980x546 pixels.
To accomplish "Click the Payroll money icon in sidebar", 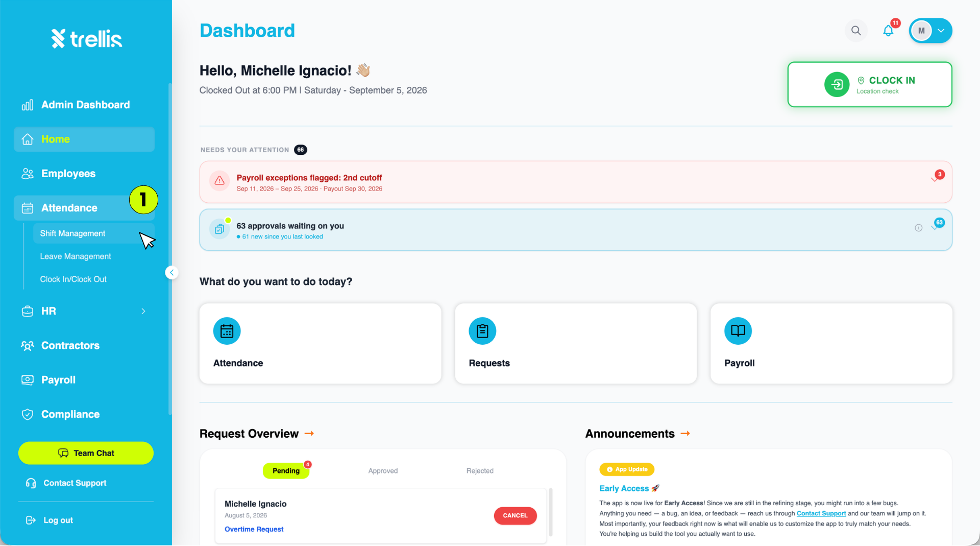I will (x=28, y=380).
